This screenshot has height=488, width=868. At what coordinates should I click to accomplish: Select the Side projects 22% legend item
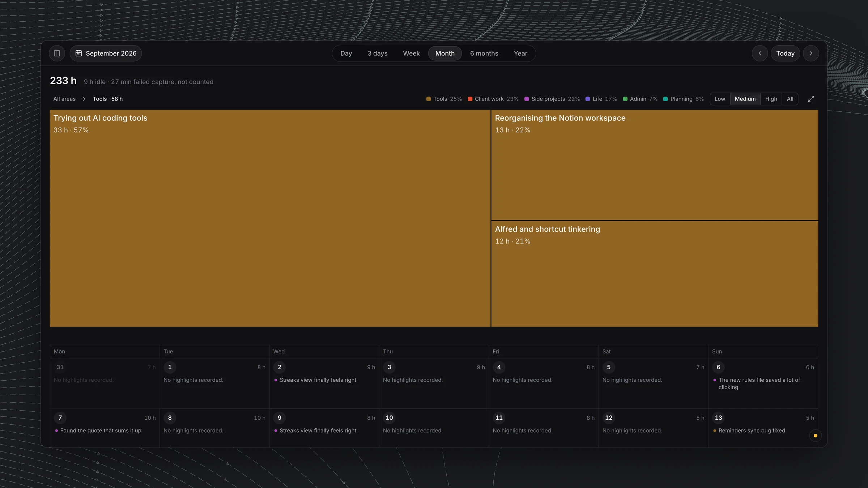pos(552,99)
